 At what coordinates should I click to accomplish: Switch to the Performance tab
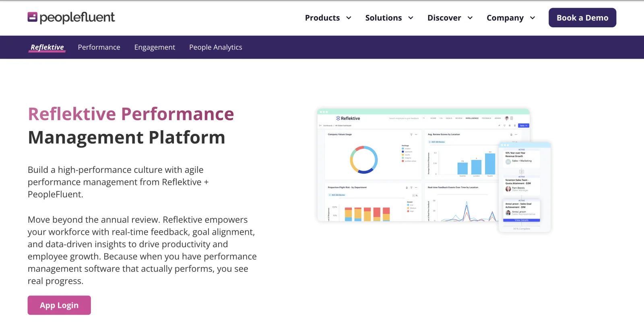coord(99,47)
